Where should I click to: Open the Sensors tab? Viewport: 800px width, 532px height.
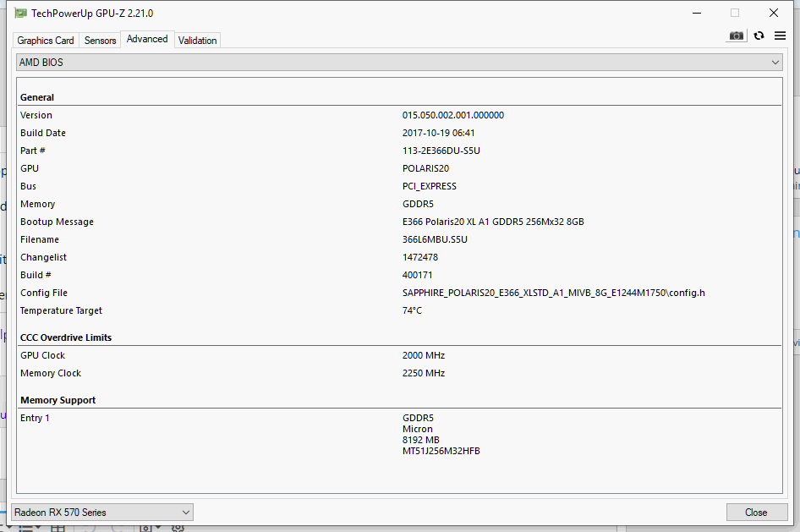(100, 41)
